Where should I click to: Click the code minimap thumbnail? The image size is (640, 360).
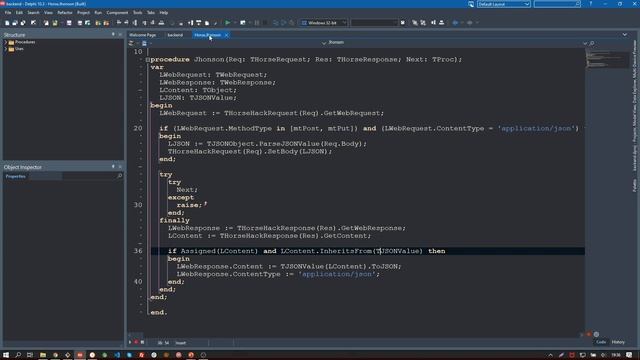point(607,59)
